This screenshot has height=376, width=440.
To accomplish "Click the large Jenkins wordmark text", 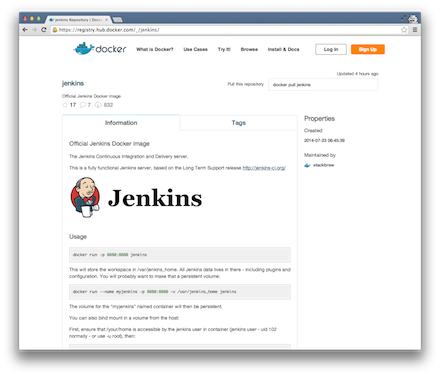I will click(155, 198).
